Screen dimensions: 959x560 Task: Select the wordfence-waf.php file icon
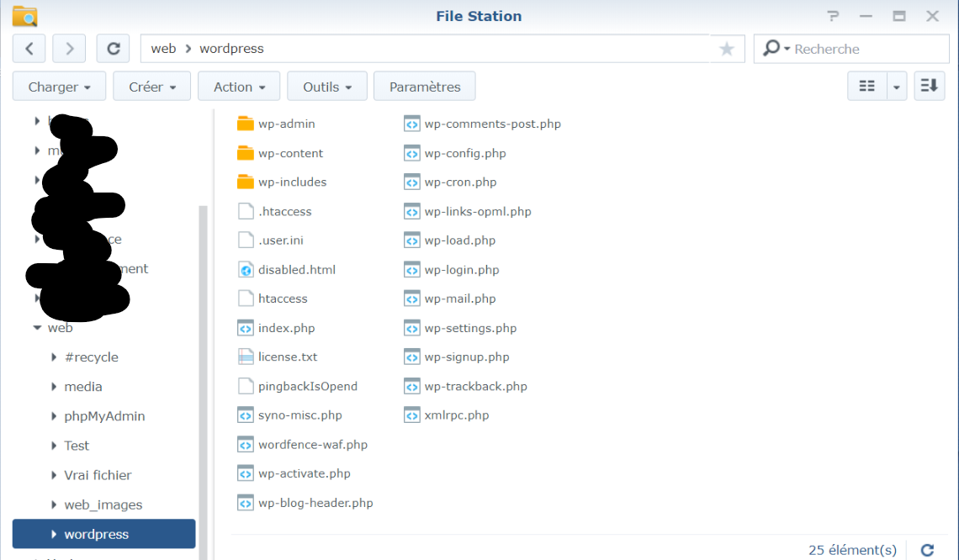click(246, 445)
